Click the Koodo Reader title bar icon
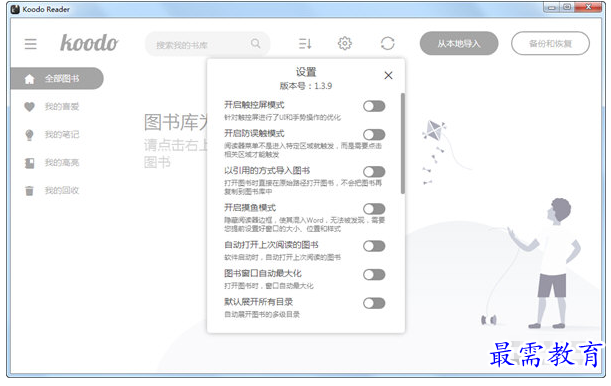 pos(15,9)
